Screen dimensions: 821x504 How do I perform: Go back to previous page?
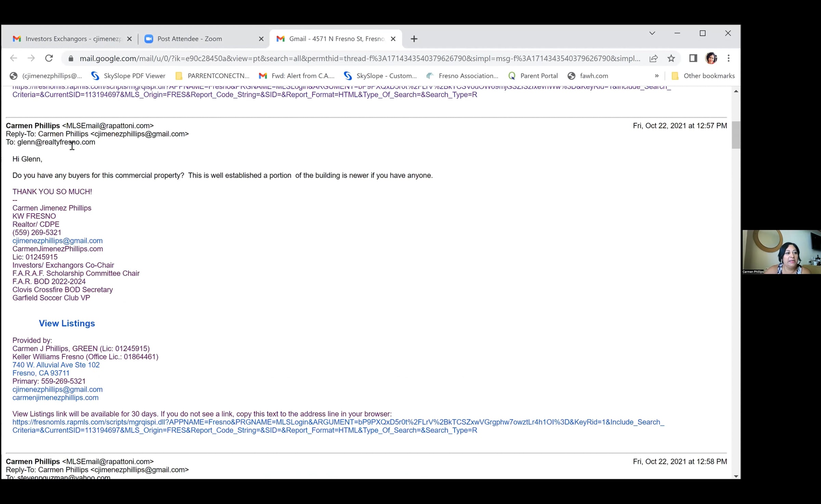point(13,58)
